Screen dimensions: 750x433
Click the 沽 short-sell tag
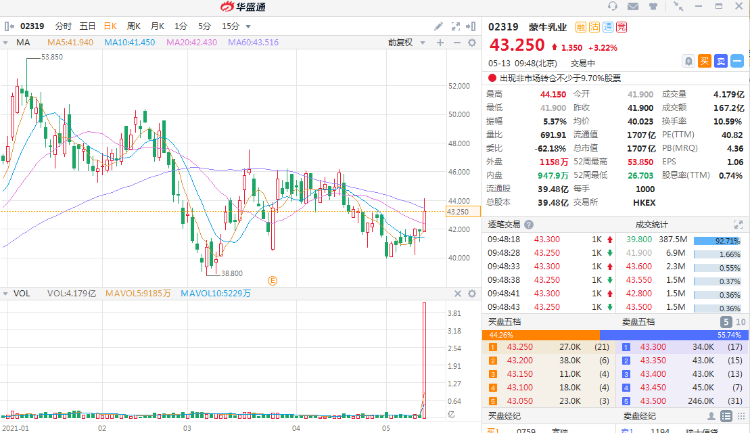tap(594, 27)
